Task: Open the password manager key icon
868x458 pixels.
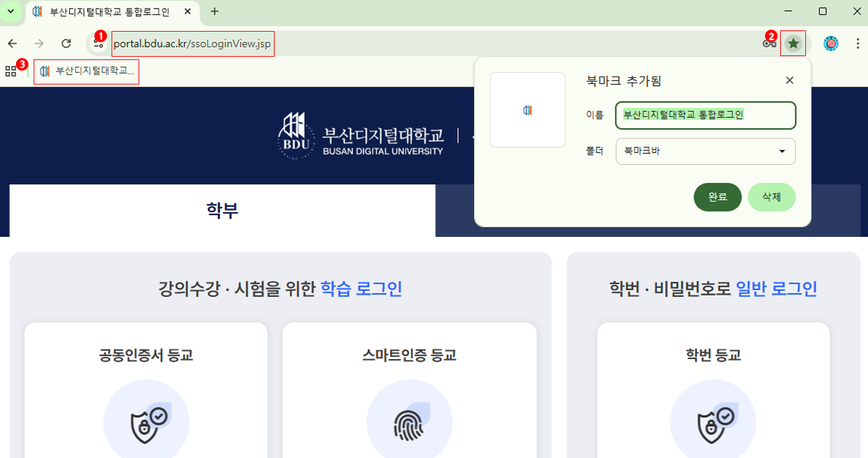Action: point(770,44)
